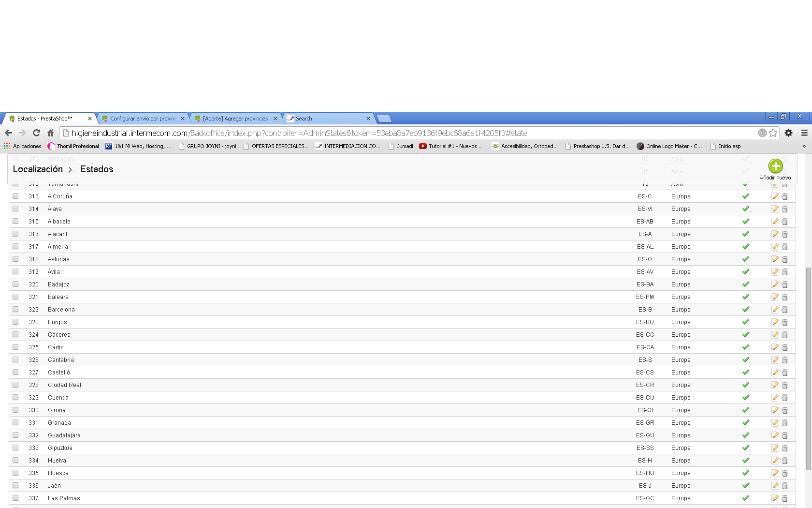812x508 pixels.
Task: Edit the Ávila row pencil icon
Action: click(775, 272)
